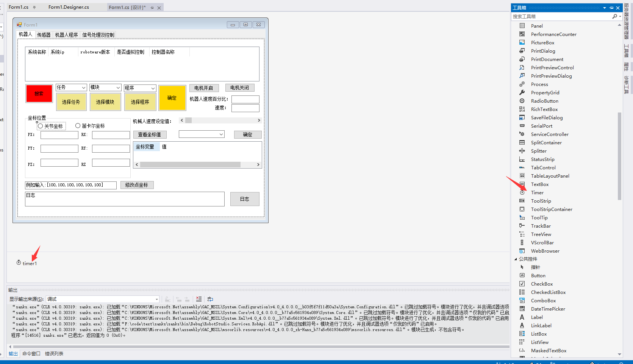633x364 pixels.
Task: Switch to the Form1.Designer.cs editor tab
Action: click(68, 7)
